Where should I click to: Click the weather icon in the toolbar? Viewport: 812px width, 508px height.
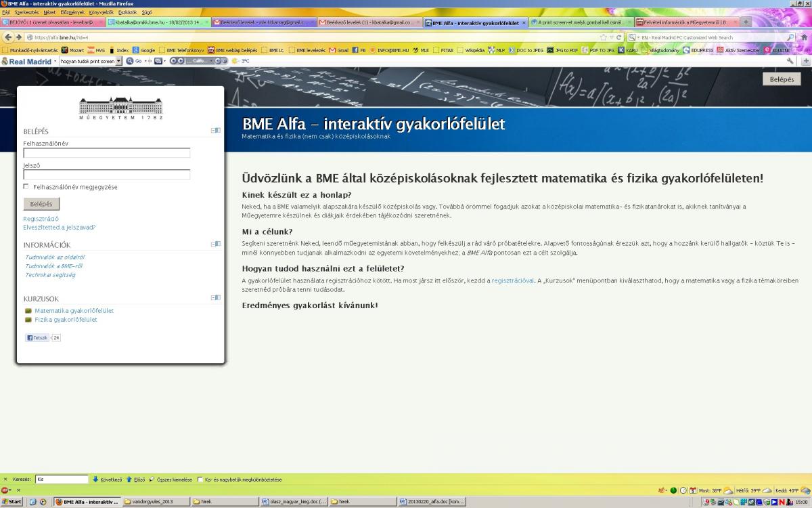(235, 61)
